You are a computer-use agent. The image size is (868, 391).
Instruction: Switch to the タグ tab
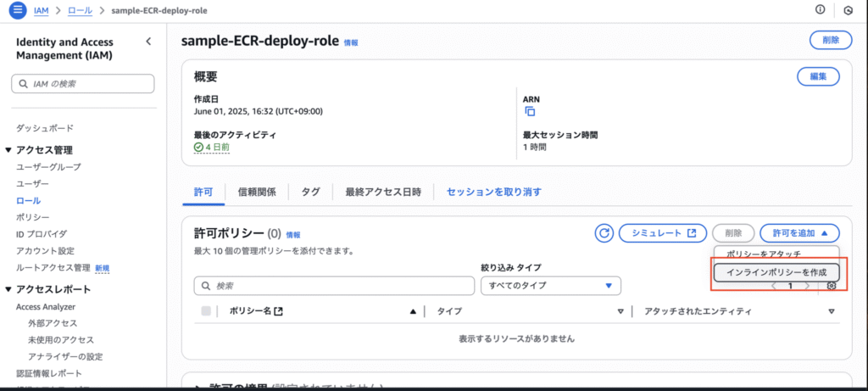tap(310, 193)
